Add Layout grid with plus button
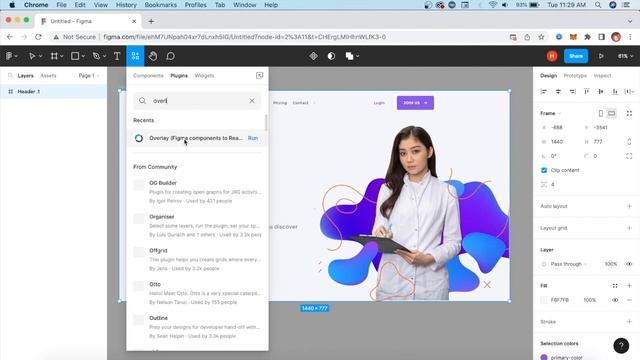The image size is (640, 360). coord(629,228)
